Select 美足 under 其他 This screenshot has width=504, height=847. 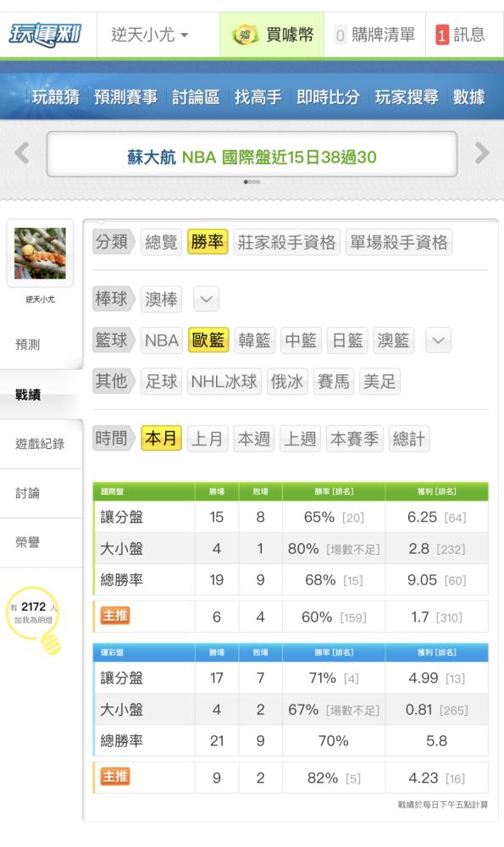379,381
